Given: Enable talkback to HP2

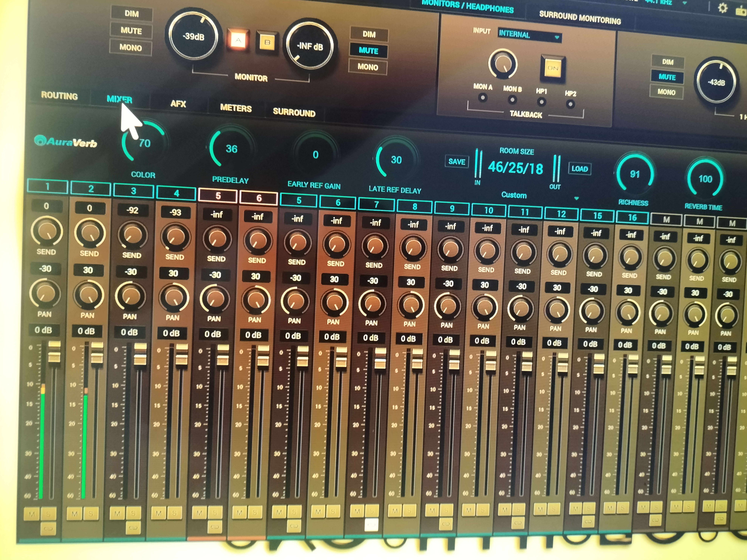Looking at the screenshot, I should pos(570,104).
